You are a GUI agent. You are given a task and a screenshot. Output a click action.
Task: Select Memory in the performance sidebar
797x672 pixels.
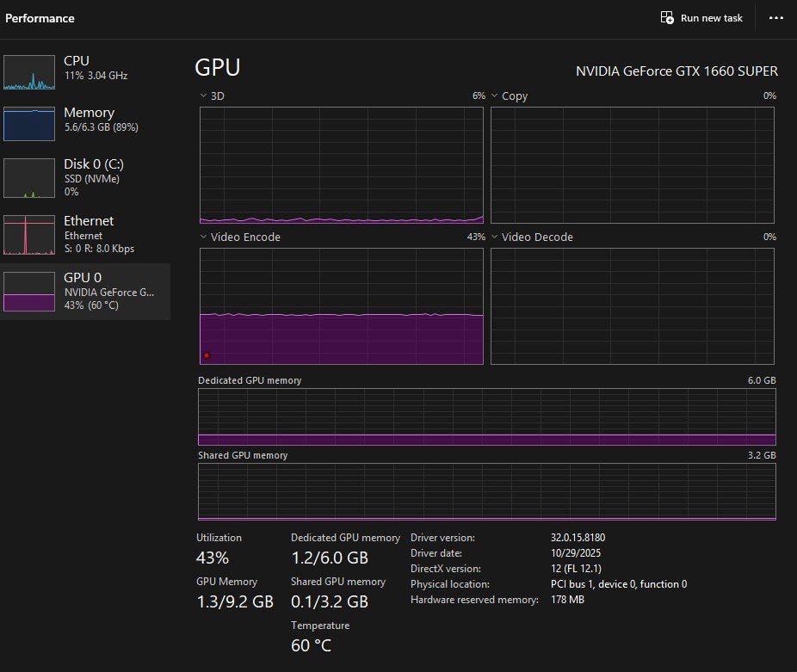click(x=89, y=113)
